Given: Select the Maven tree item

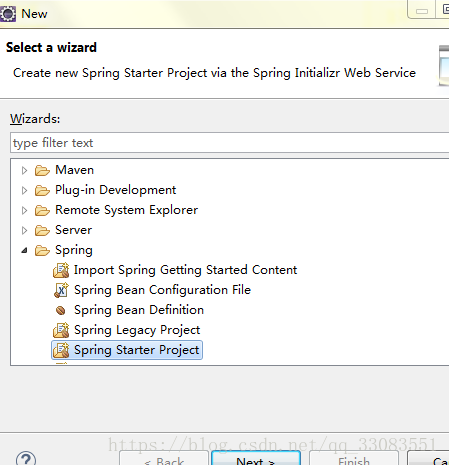Looking at the screenshot, I should pos(74,170).
